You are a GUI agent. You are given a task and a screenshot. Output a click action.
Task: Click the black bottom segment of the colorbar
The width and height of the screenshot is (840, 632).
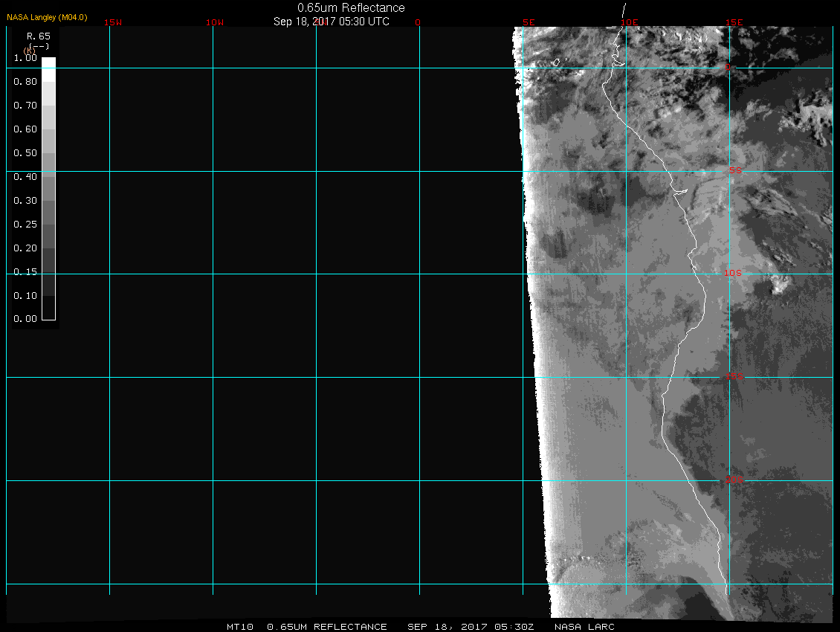(x=49, y=308)
